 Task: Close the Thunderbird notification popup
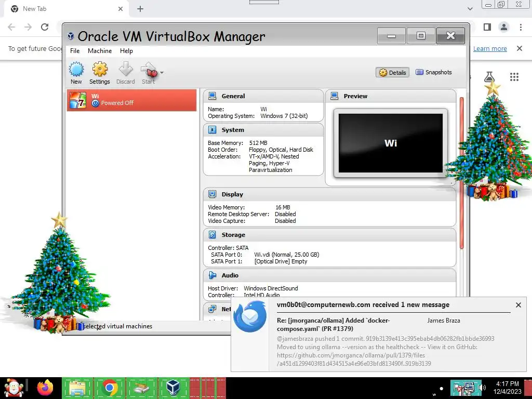[518, 305]
